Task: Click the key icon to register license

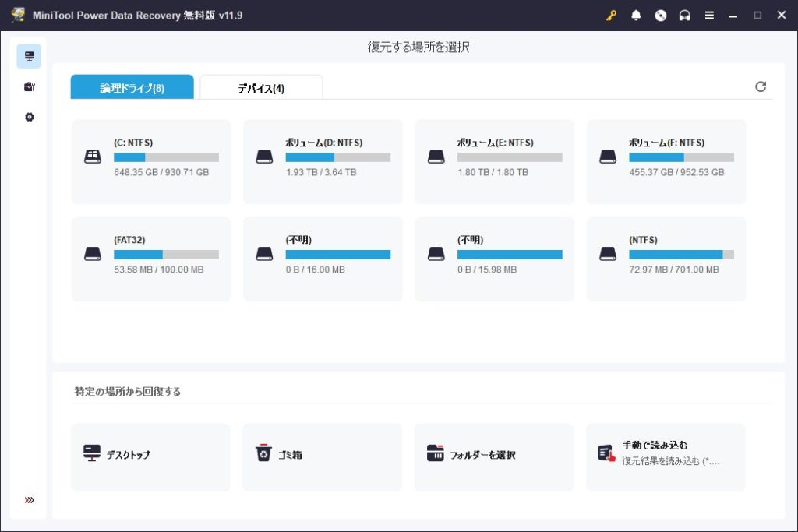Action: [611, 16]
